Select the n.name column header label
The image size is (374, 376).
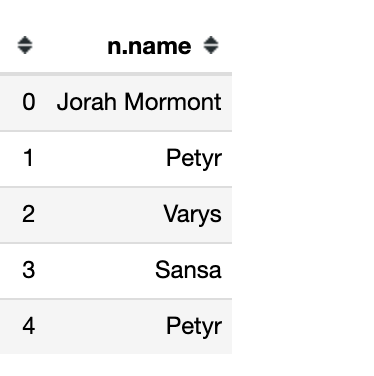pyautogui.click(x=149, y=46)
